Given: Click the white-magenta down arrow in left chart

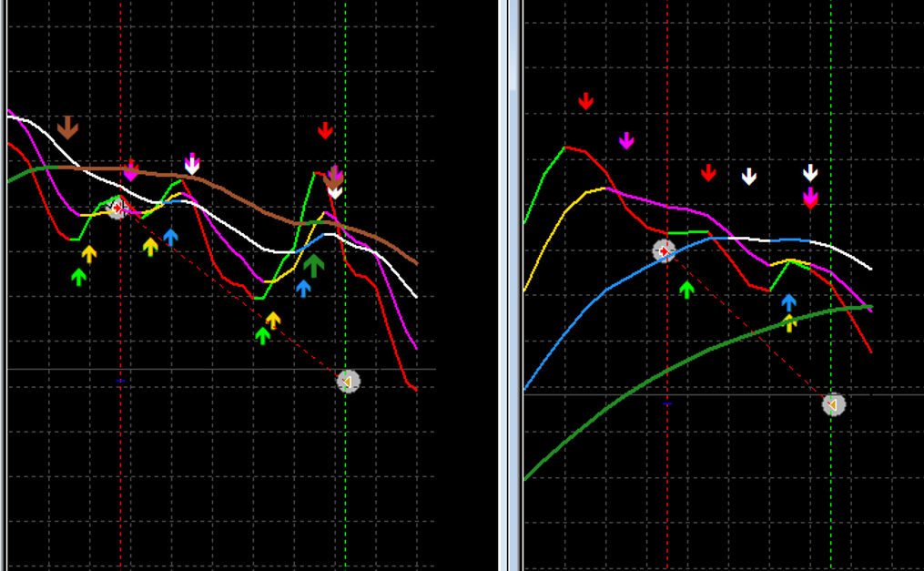Looking at the screenshot, I should click(x=192, y=163).
